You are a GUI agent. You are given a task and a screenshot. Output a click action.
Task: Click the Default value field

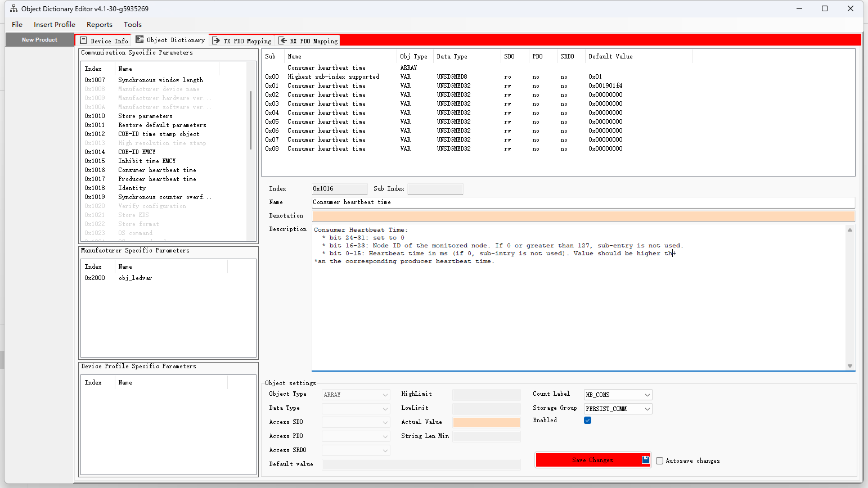click(421, 464)
